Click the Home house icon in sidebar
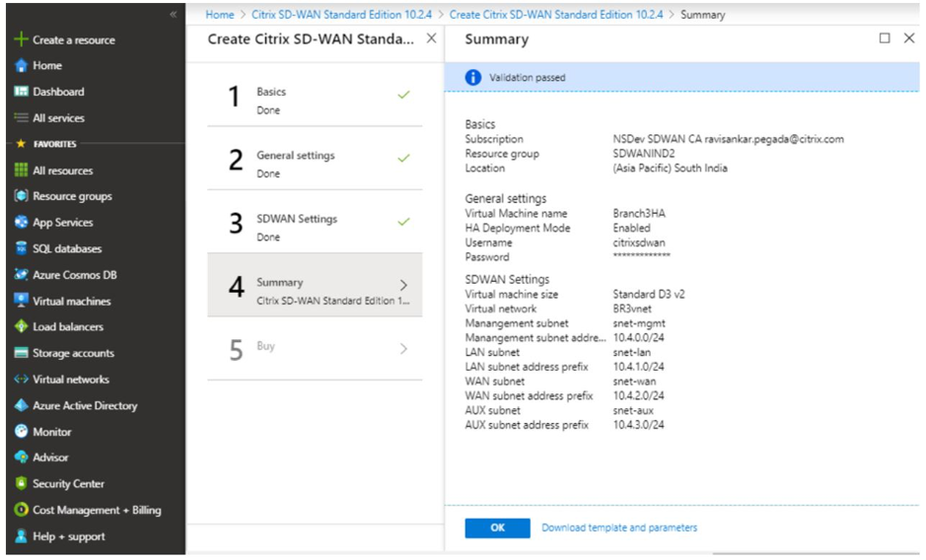This screenshot has height=560, width=926. click(x=22, y=66)
